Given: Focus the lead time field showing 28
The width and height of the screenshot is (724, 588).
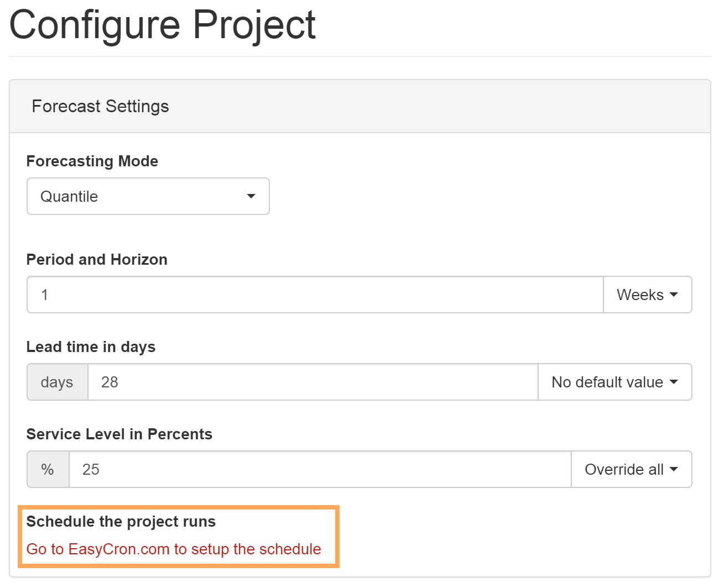Looking at the screenshot, I should click(x=312, y=382).
